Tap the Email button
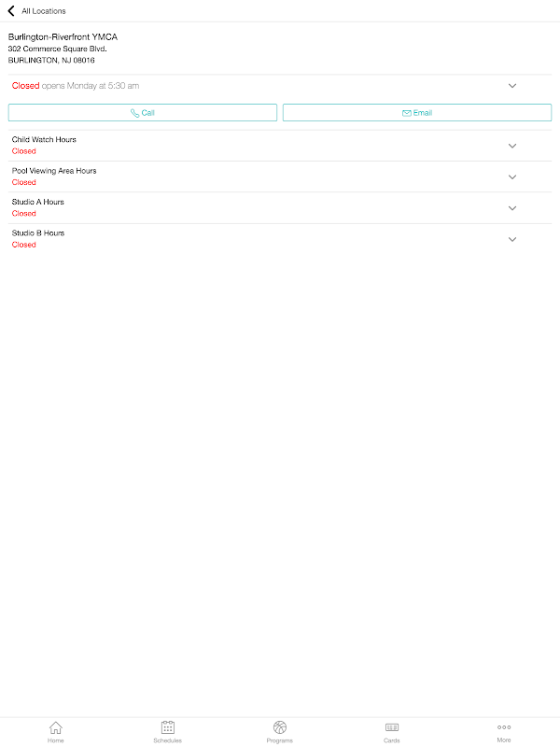The width and height of the screenshot is (560, 747). [417, 112]
